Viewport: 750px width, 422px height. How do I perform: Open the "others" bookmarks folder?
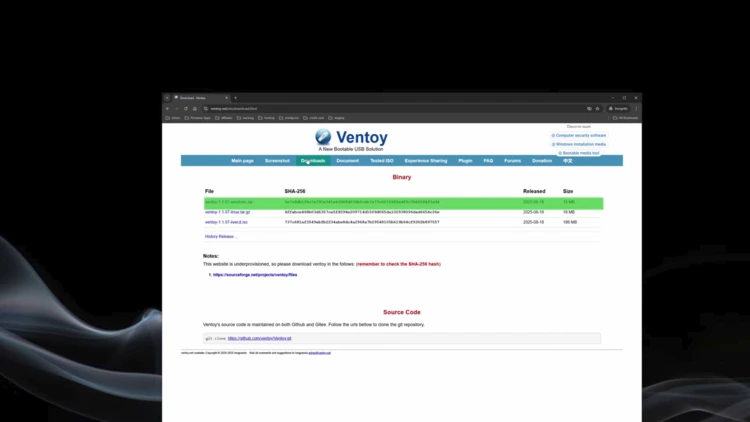[173, 118]
